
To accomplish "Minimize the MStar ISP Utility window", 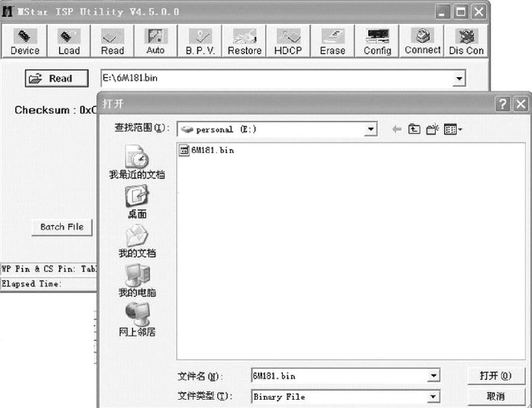I will click(x=442, y=12).
